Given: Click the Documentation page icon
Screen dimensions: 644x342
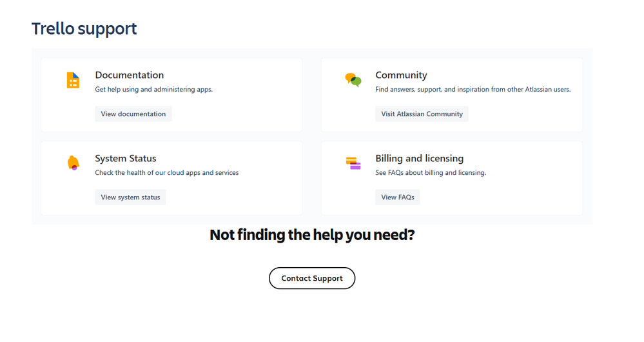Looking at the screenshot, I should tap(73, 80).
